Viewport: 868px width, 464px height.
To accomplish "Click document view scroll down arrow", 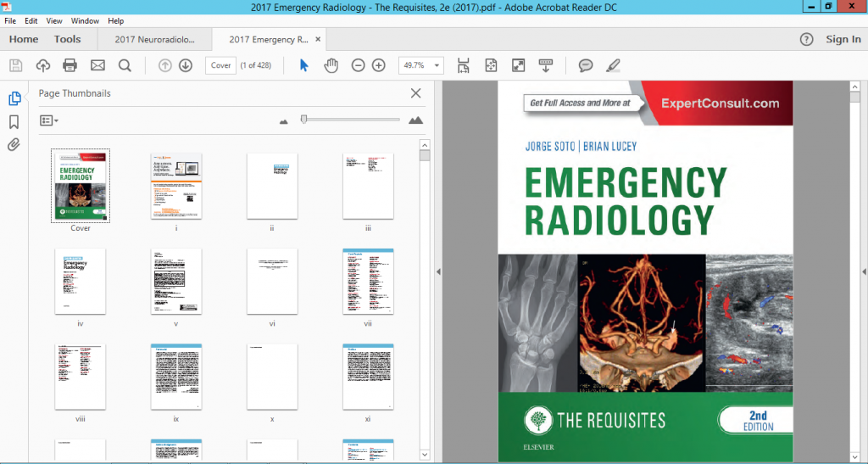I will (x=854, y=457).
